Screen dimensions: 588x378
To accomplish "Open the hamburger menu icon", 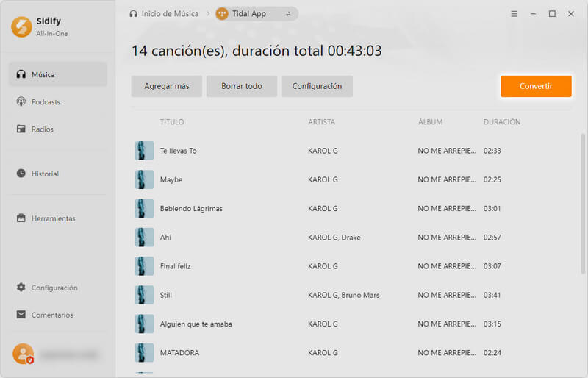I will [514, 14].
